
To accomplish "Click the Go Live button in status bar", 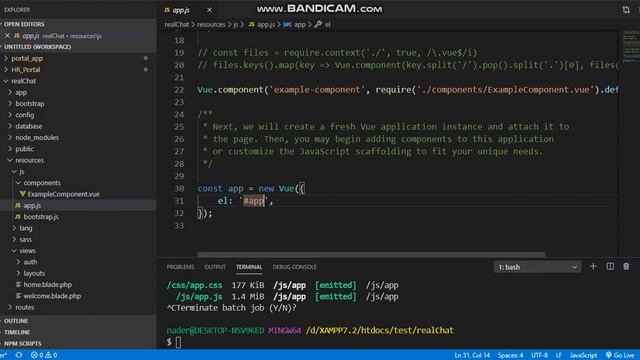I will [x=620, y=355].
